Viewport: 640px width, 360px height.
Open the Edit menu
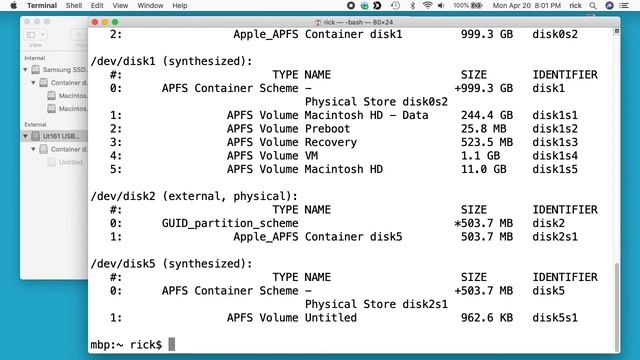[97, 6]
